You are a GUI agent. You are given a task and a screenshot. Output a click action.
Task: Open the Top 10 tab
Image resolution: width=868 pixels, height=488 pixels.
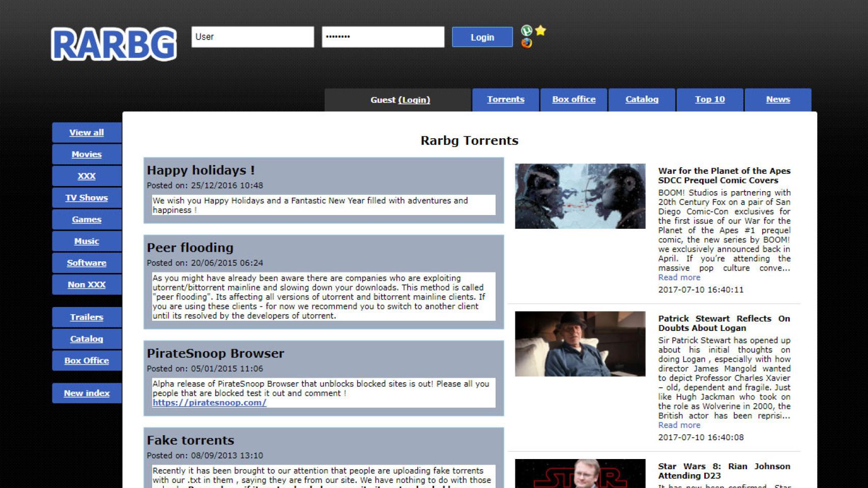coord(710,100)
